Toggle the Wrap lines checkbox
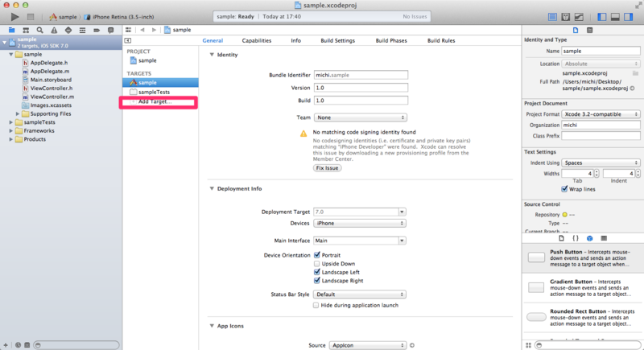 [564, 189]
